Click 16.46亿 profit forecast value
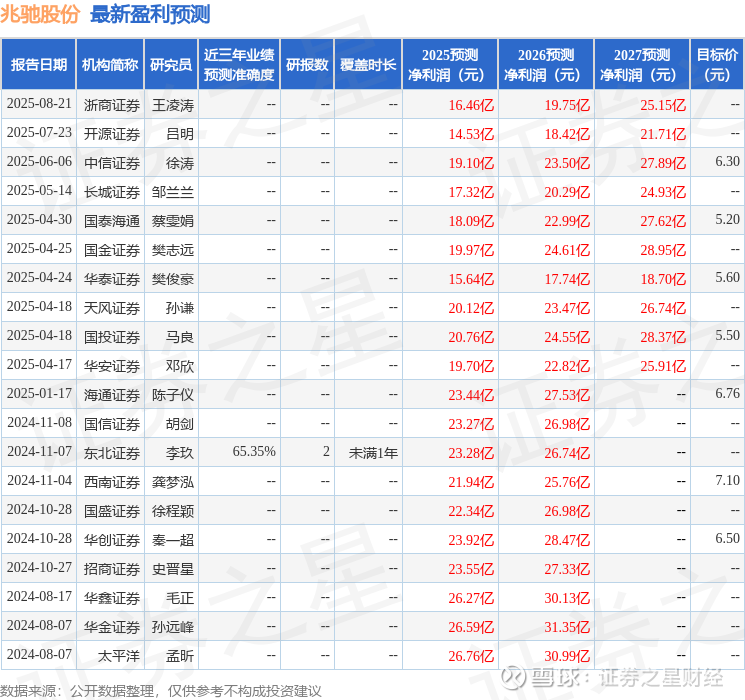The height and width of the screenshot is (700, 745). 471,105
